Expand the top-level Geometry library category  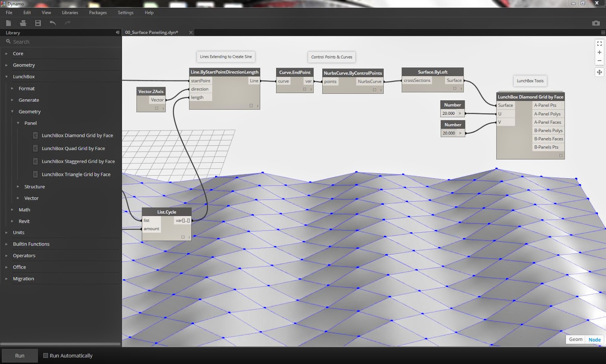tap(6, 65)
